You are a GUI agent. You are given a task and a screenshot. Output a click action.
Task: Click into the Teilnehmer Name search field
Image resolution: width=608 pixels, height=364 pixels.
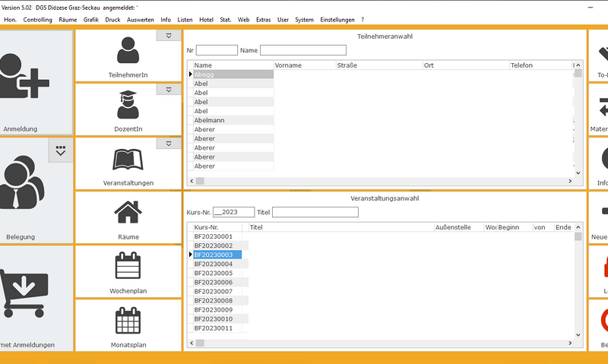click(x=302, y=50)
